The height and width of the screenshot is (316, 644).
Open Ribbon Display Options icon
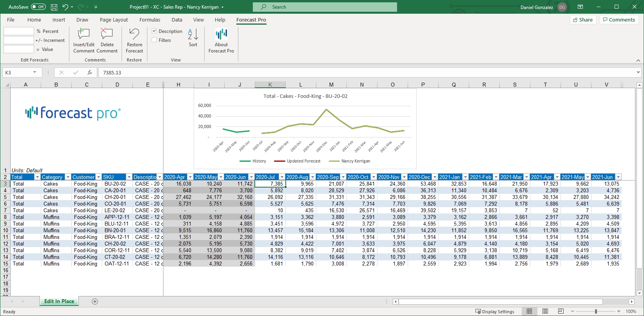pyautogui.click(x=581, y=7)
